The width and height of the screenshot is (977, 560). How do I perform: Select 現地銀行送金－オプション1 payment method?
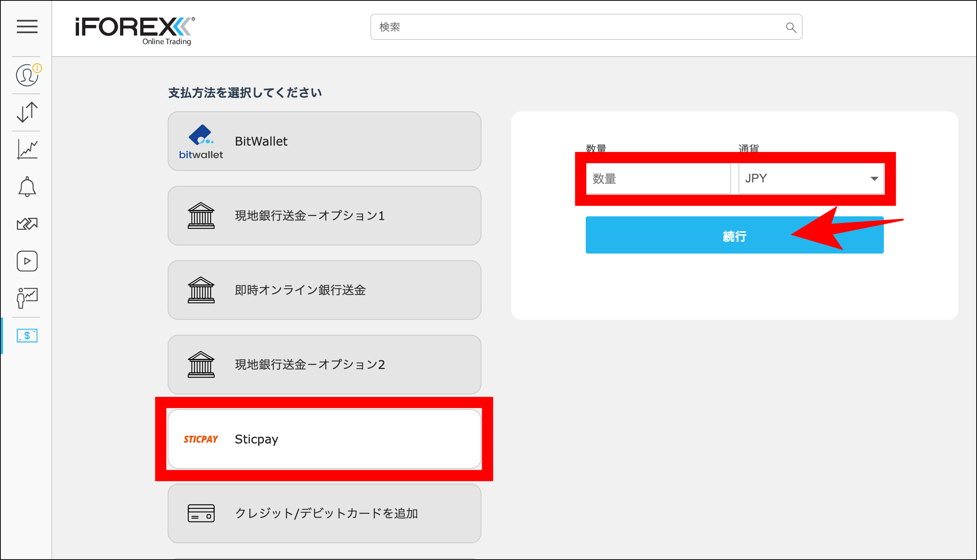[x=325, y=216]
